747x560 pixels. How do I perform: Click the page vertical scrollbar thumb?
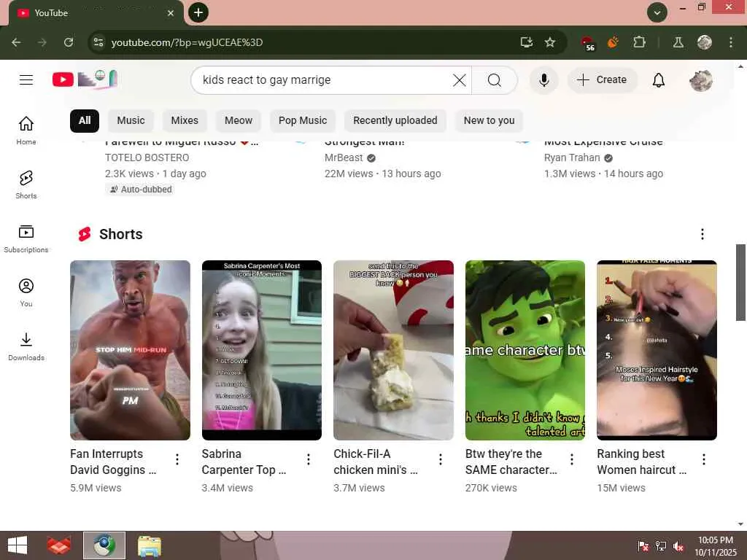click(x=740, y=282)
